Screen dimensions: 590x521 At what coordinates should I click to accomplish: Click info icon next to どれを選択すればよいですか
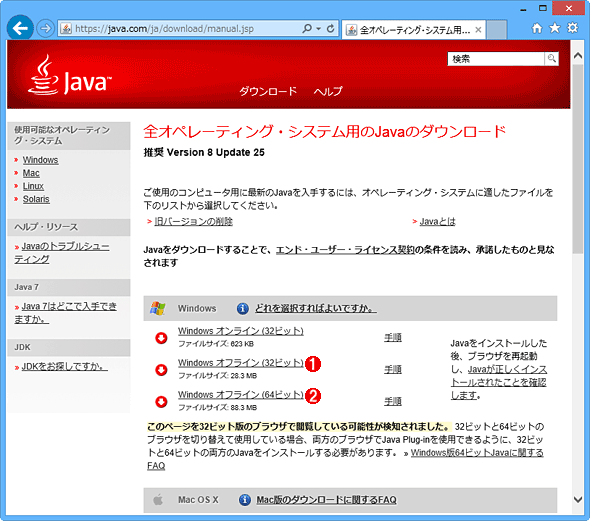(x=243, y=308)
